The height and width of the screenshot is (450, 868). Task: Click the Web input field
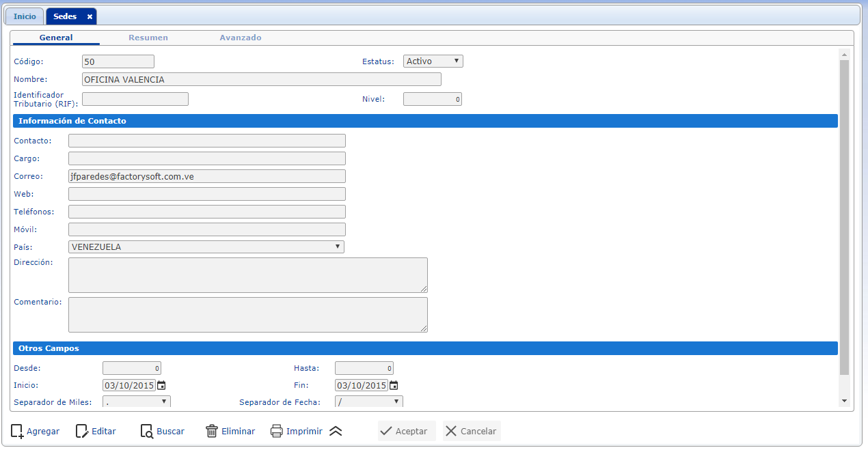click(207, 194)
